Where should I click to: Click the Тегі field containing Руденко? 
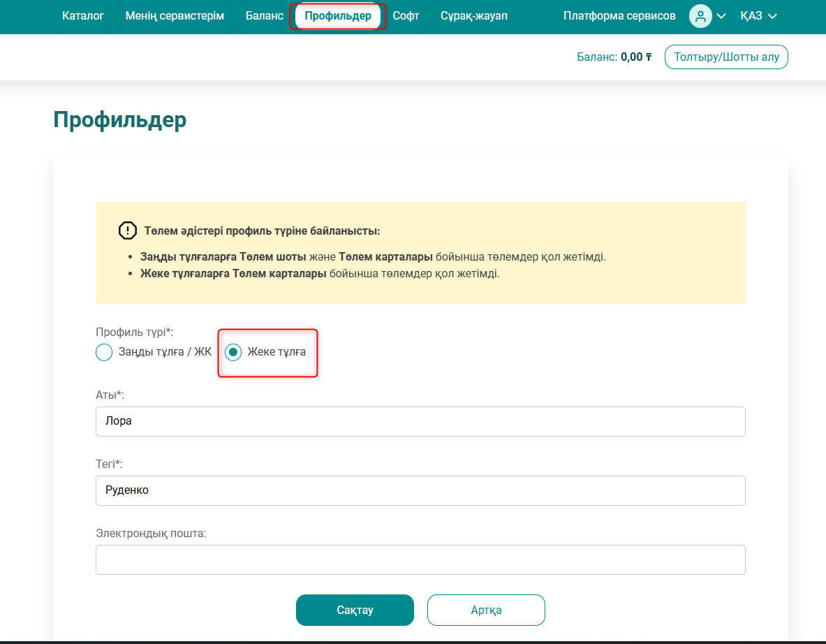pyautogui.click(x=420, y=490)
